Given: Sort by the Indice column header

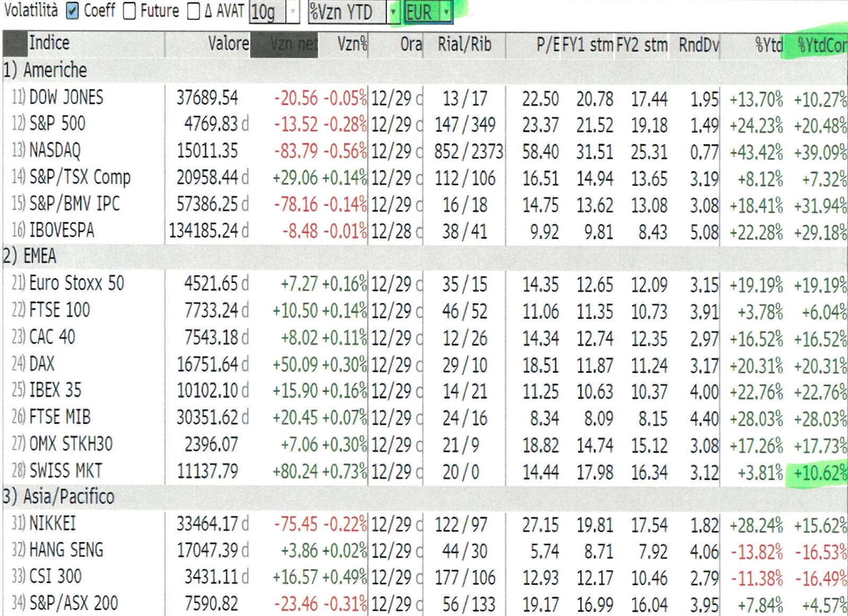Looking at the screenshot, I should pos(49,42).
